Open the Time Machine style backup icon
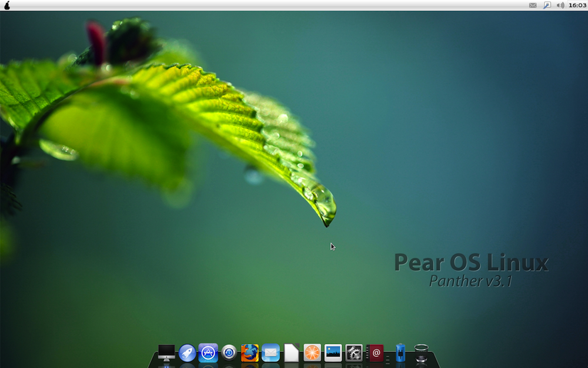The image size is (588, 368). pyautogui.click(x=229, y=353)
